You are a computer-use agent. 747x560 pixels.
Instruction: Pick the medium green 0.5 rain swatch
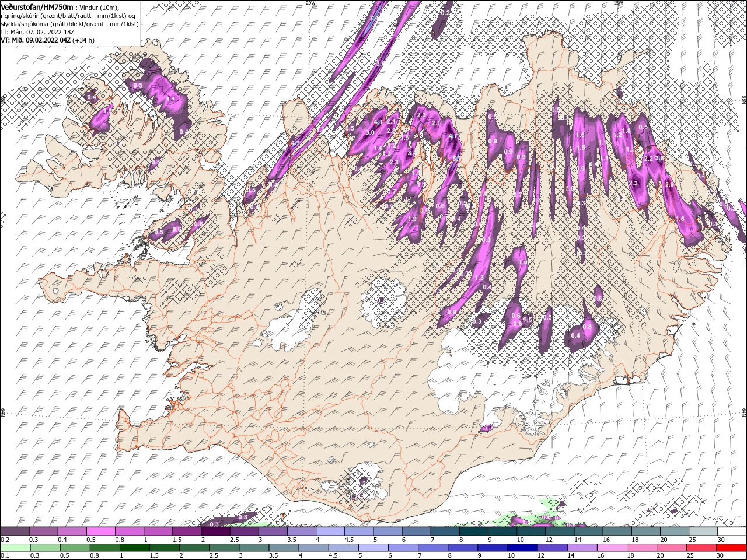pos(75,547)
